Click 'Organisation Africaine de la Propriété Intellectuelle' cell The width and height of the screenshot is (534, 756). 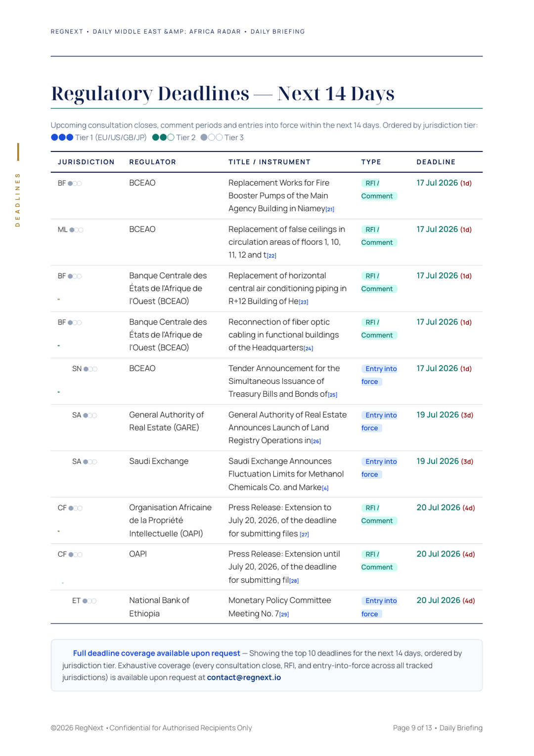[x=170, y=520]
